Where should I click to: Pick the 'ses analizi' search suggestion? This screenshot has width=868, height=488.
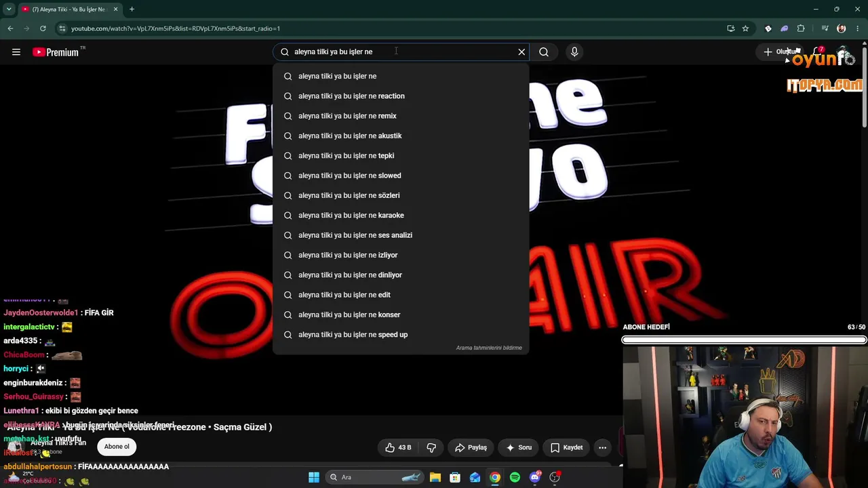click(x=401, y=235)
